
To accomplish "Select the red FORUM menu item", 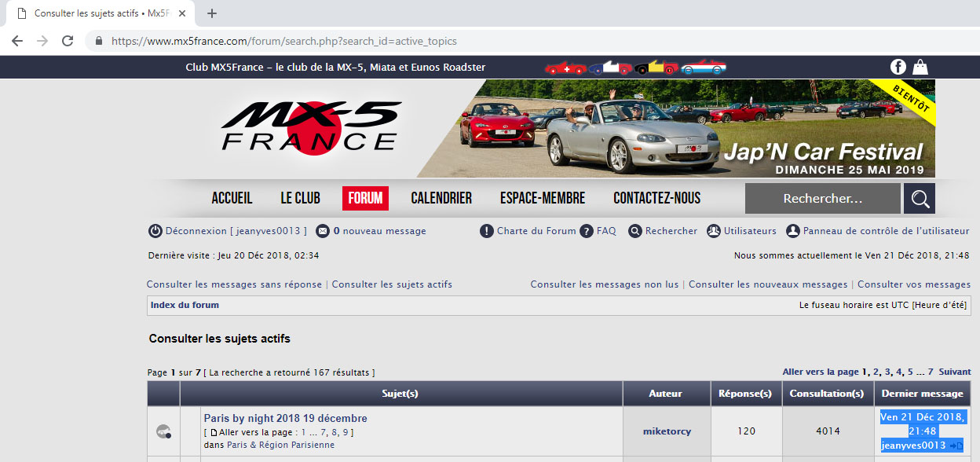I will tap(365, 198).
